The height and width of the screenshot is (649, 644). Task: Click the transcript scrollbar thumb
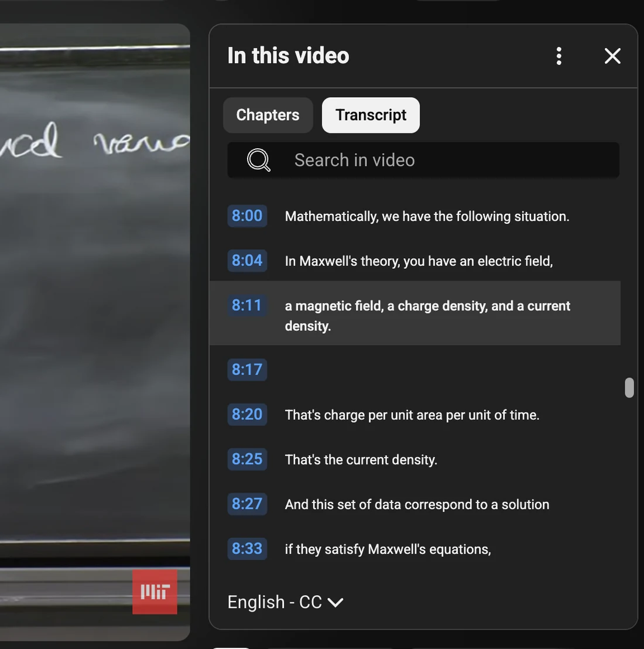[629, 387]
